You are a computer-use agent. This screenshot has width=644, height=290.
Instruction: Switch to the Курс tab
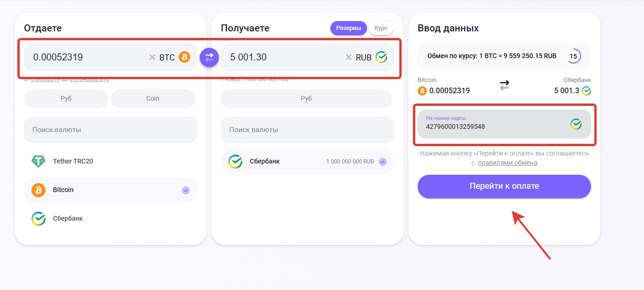pos(381,28)
